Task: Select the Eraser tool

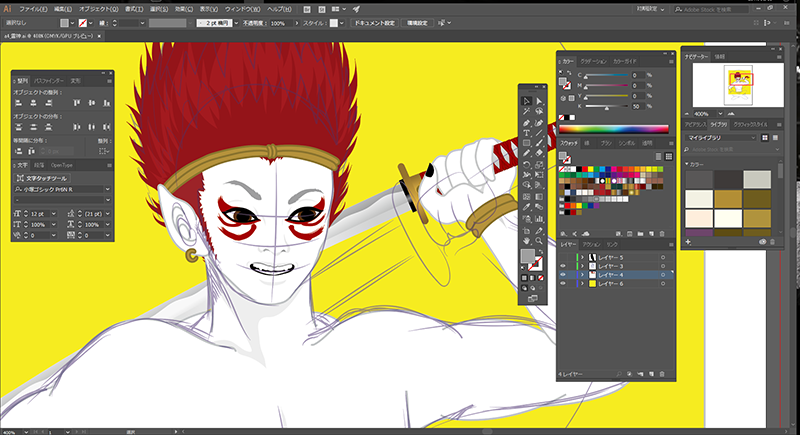Action: click(x=539, y=153)
